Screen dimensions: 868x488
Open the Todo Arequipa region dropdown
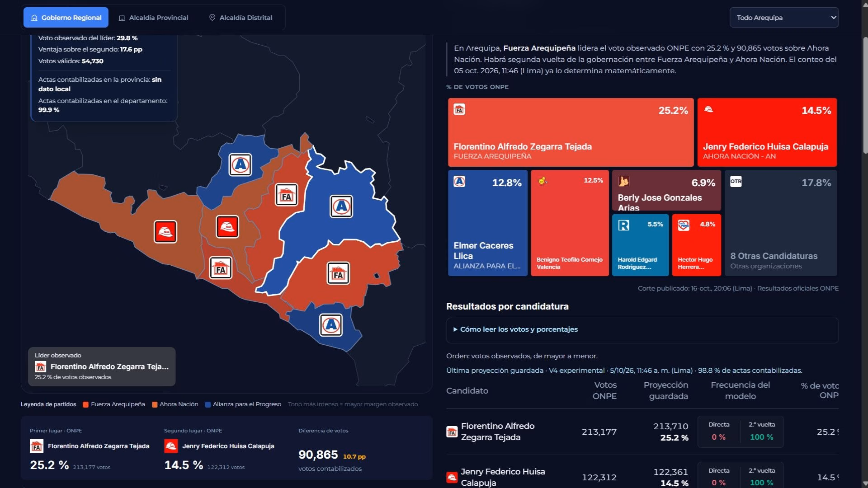784,18
